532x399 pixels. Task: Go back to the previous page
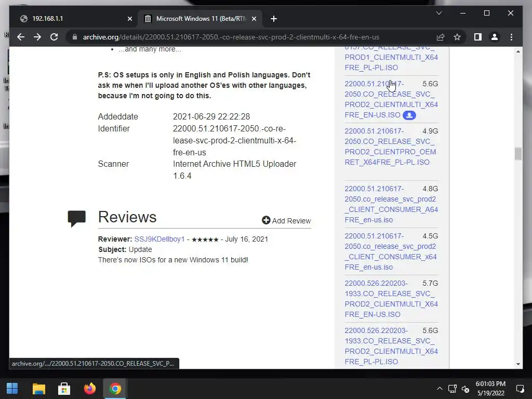point(21,37)
